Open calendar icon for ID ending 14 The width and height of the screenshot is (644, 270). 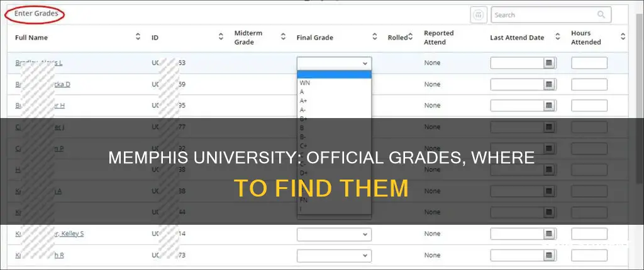coord(548,234)
